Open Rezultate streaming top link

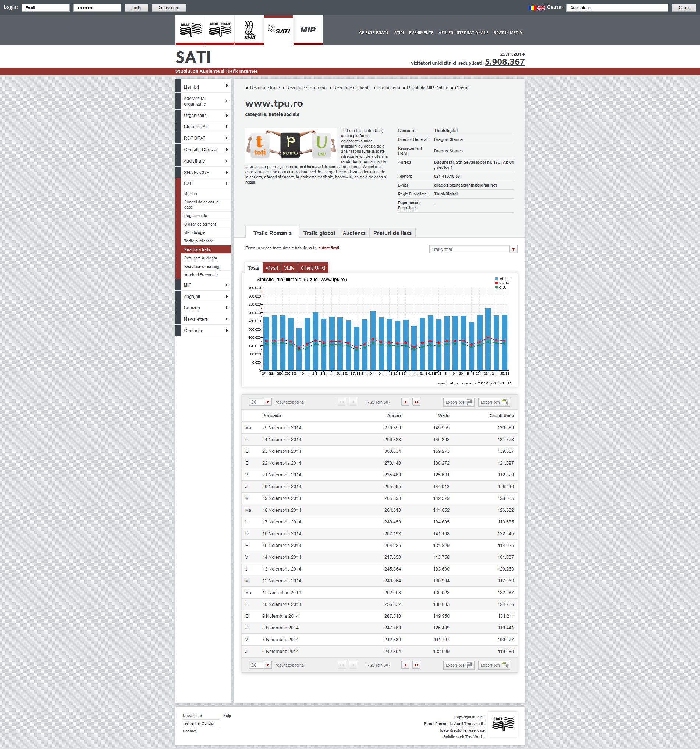(x=306, y=88)
